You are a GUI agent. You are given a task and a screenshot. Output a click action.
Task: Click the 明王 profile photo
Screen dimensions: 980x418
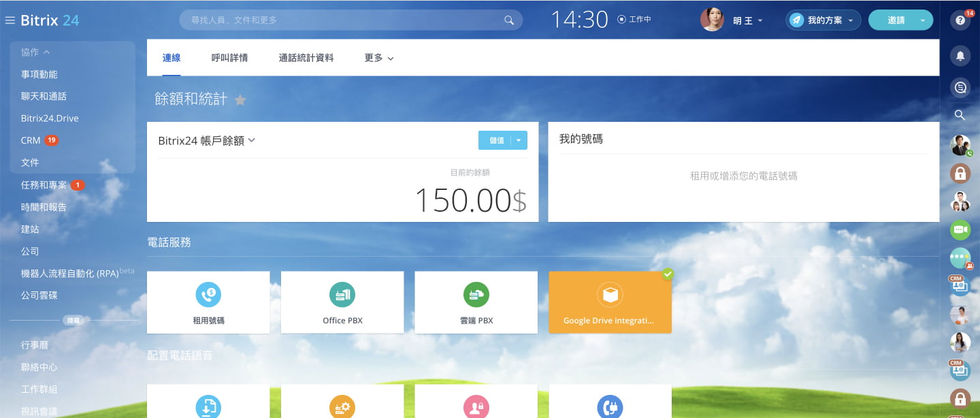712,20
